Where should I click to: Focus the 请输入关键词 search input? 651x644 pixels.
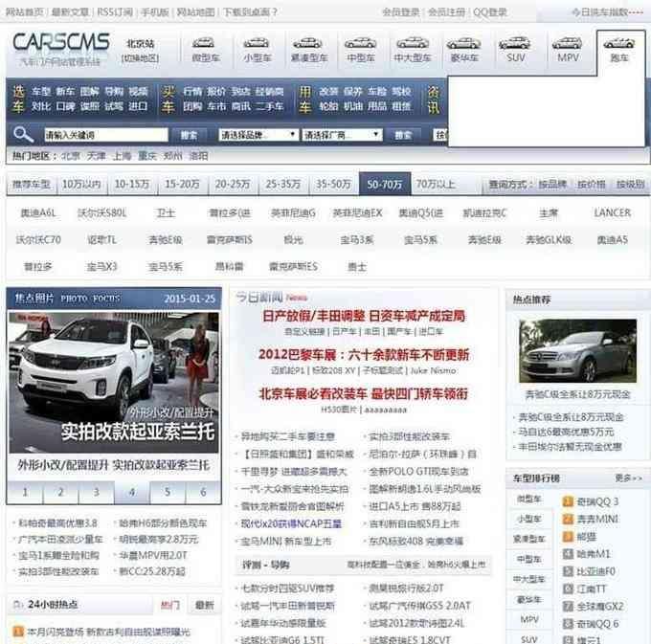tap(106, 135)
